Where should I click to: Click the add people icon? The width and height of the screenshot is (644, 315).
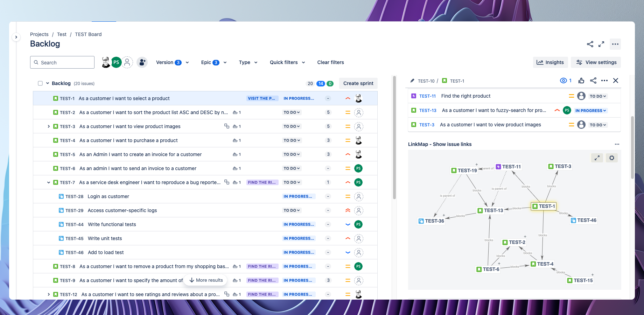click(142, 62)
